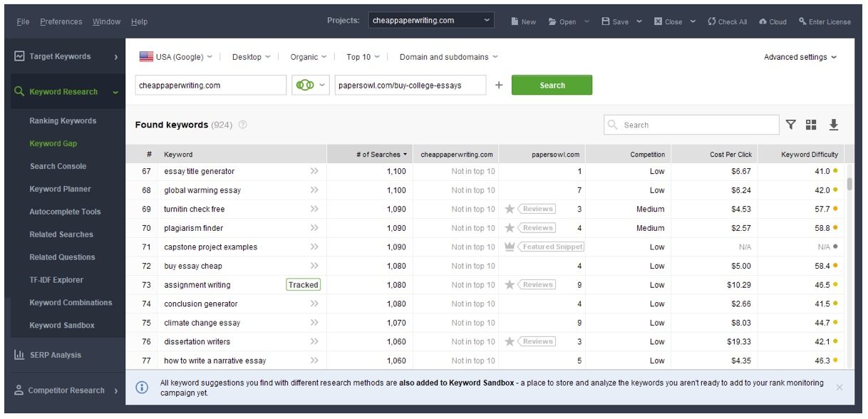Dismiss the Keyword Sandbox info notification
The width and height of the screenshot is (868, 419).
pyautogui.click(x=839, y=387)
